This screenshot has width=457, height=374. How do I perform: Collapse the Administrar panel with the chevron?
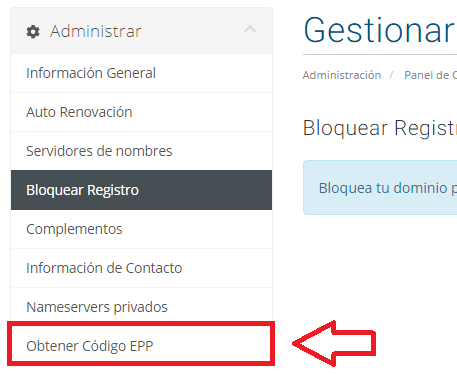[250, 30]
